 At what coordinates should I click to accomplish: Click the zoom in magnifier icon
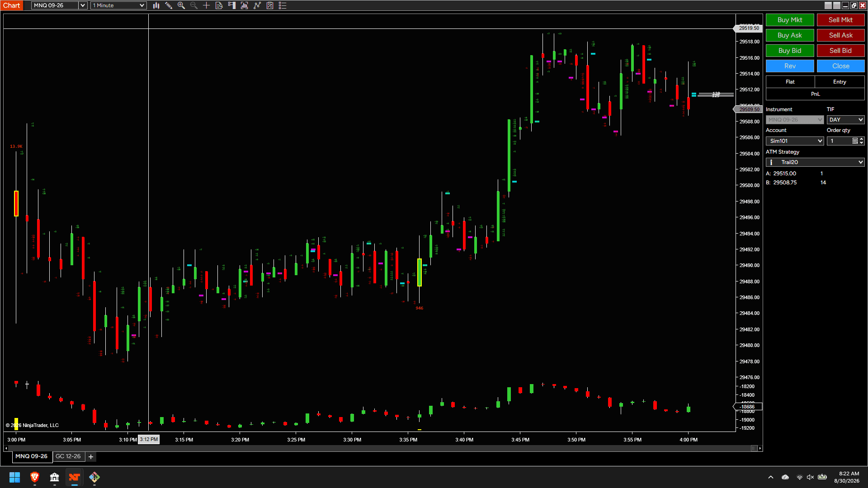(x=181, y=5)
